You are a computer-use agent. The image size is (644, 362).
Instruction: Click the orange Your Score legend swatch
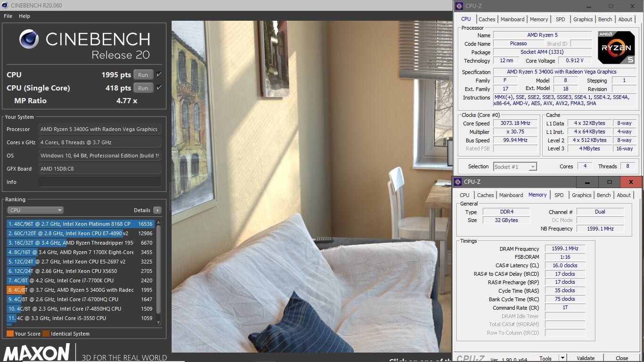(x=10, y=334)
